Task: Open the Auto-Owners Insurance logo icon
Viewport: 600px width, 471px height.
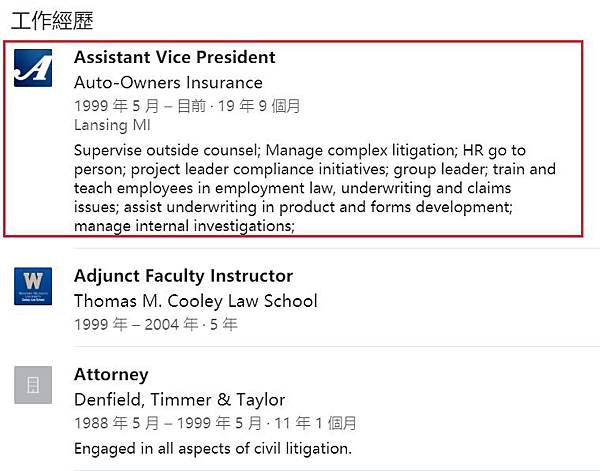Action: pos(33,68)
